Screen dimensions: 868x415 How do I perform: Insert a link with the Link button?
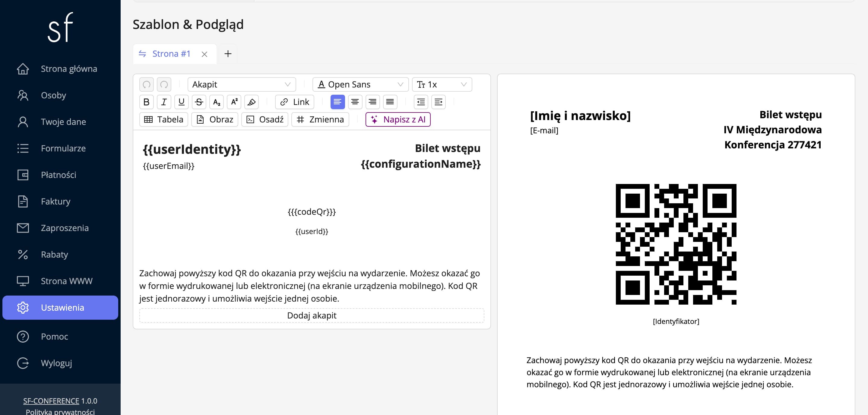(295, 102)
